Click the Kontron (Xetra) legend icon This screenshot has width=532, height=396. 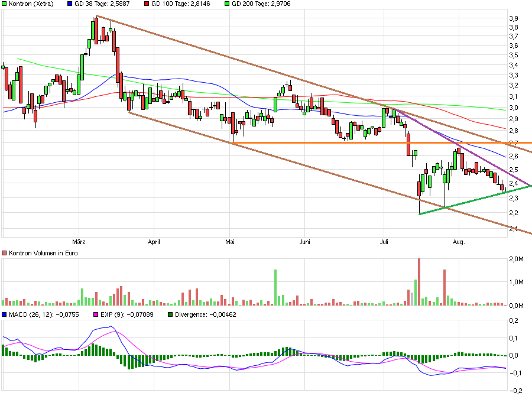5,5
